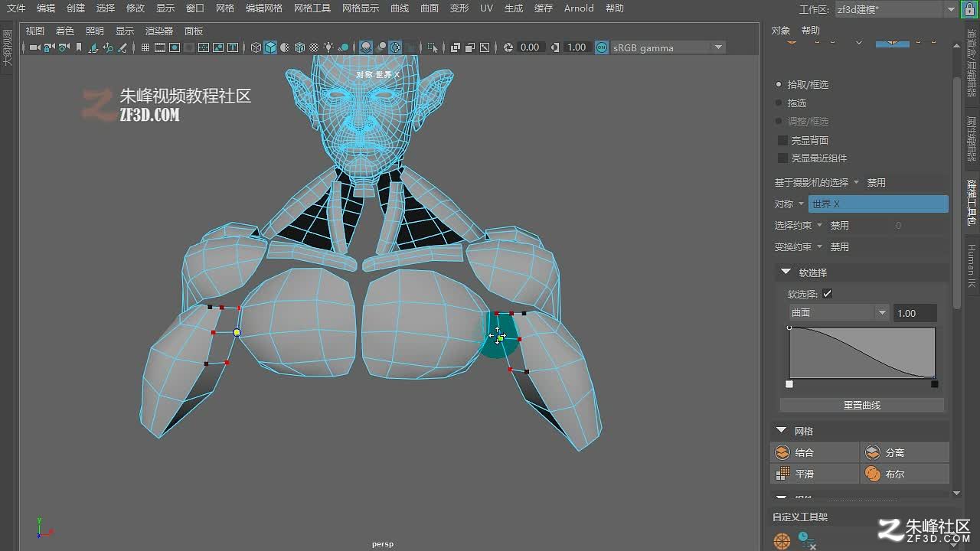Toggle the Isolate Select icon
Image resolution: width=980 pixels, height=551 pixels.
(433, 47)
